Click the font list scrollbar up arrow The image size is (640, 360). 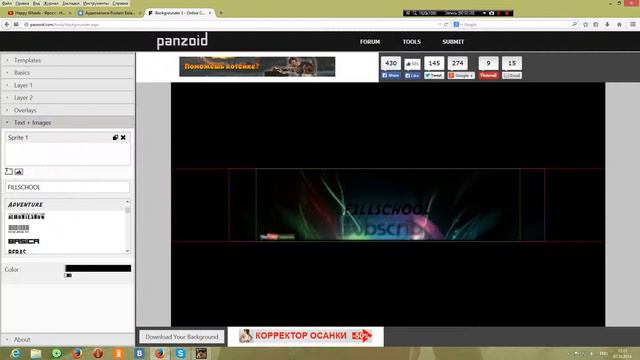point(127,202)
